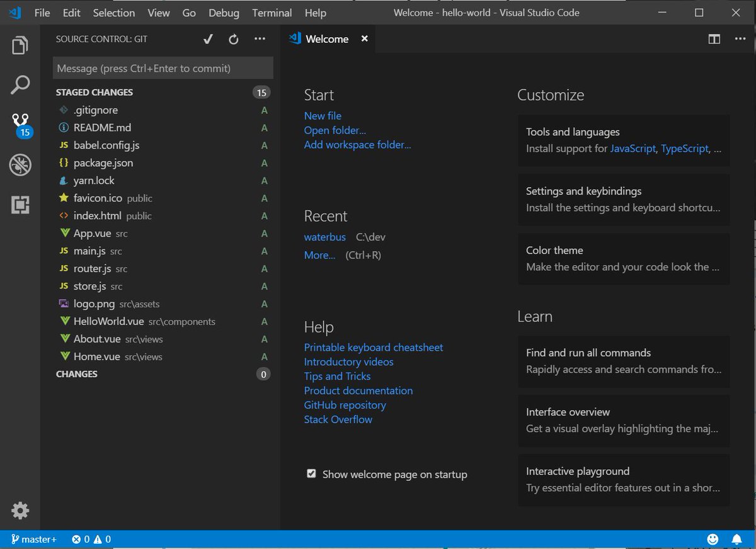756x549 pixels.
Task: Select the Welcome editor tab
Action: pyautogui.click(x=327, y=39)
